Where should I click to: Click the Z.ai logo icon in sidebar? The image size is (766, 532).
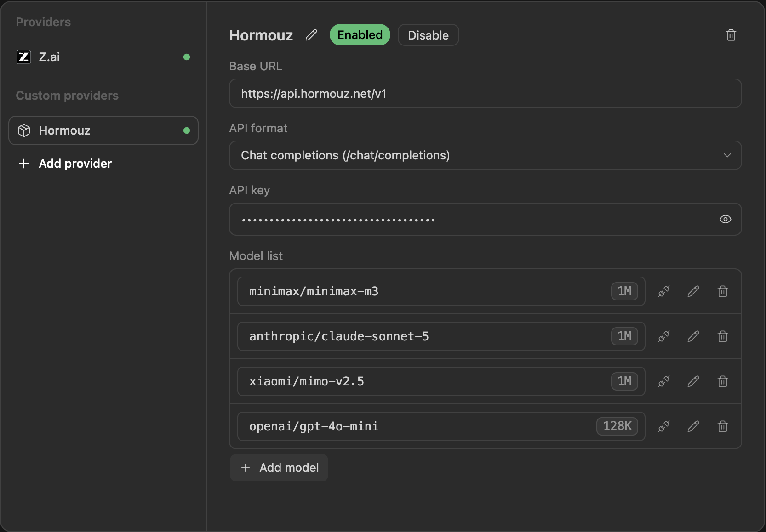click(x=24, y=57)
